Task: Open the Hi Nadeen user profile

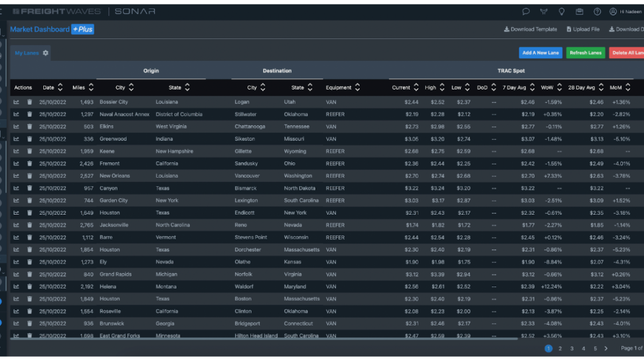Action: [626, 11]
